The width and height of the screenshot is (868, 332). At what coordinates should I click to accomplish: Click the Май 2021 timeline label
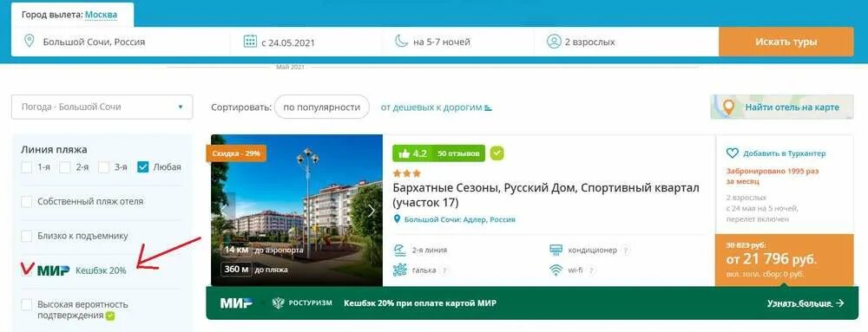[x=291, y=67]
